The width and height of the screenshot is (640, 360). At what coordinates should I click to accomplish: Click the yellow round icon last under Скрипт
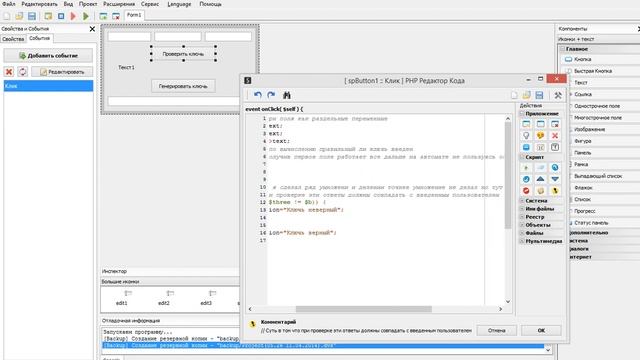coord(555,191)
